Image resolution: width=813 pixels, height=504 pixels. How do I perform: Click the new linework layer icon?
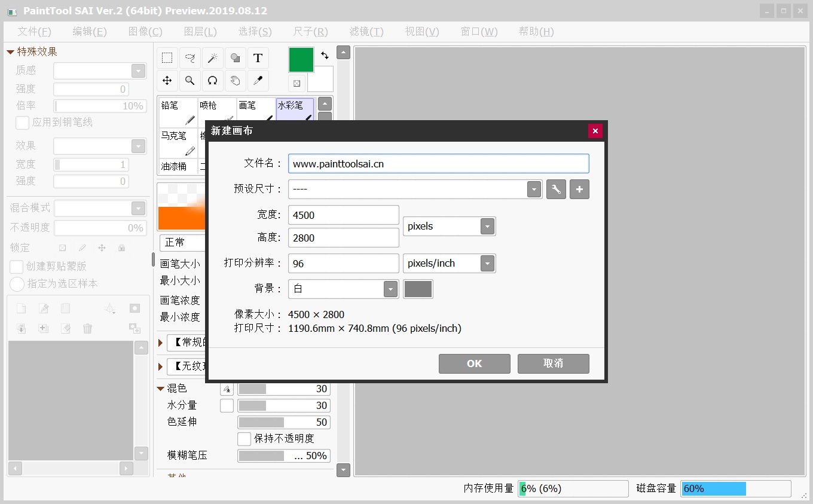pyautogui.click(x=43, y=308)
